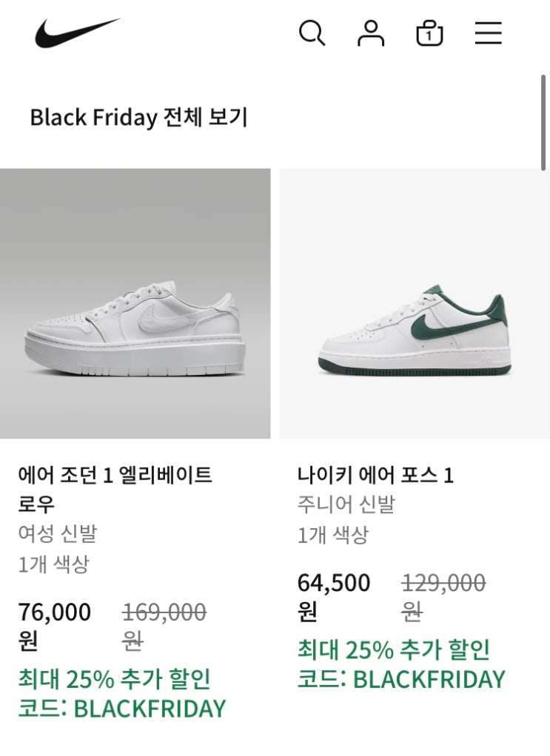This screenshot has width=550, height=756.
Task: Click the 에어 조던 1 엘리베이트 로우 title
Action: point(115,489)
